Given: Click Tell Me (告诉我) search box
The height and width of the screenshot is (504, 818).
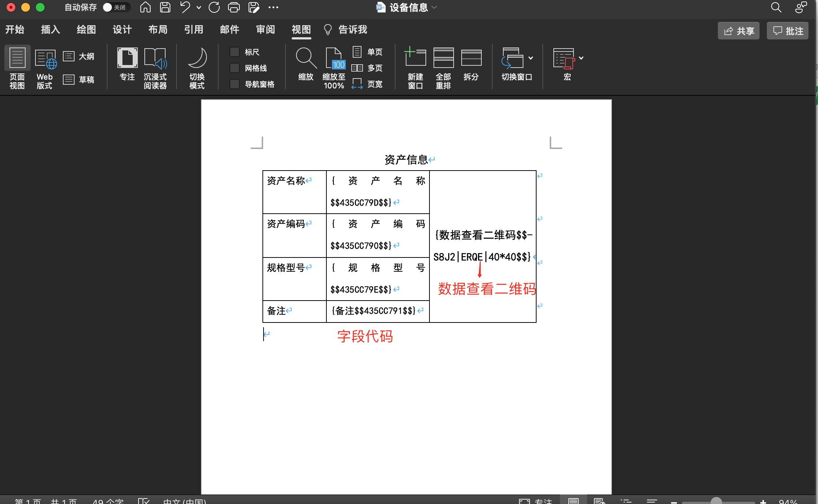Looking at the screenshot, I should point(346,30).
